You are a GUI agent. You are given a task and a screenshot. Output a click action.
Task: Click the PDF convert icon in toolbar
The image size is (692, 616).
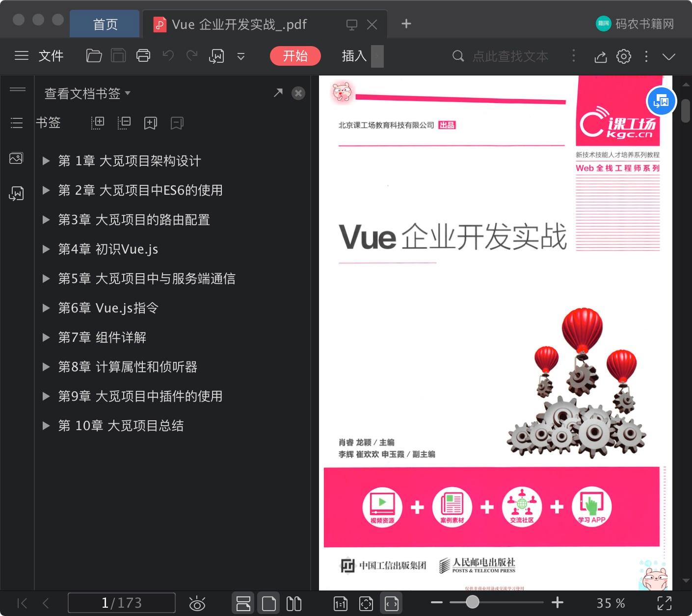coord(216,56)
